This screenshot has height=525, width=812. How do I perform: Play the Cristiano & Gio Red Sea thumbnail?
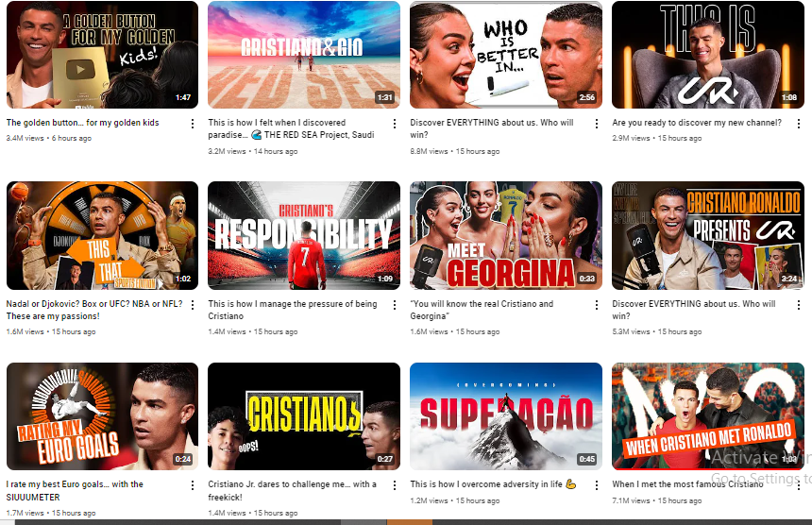(x=304, y=55)
